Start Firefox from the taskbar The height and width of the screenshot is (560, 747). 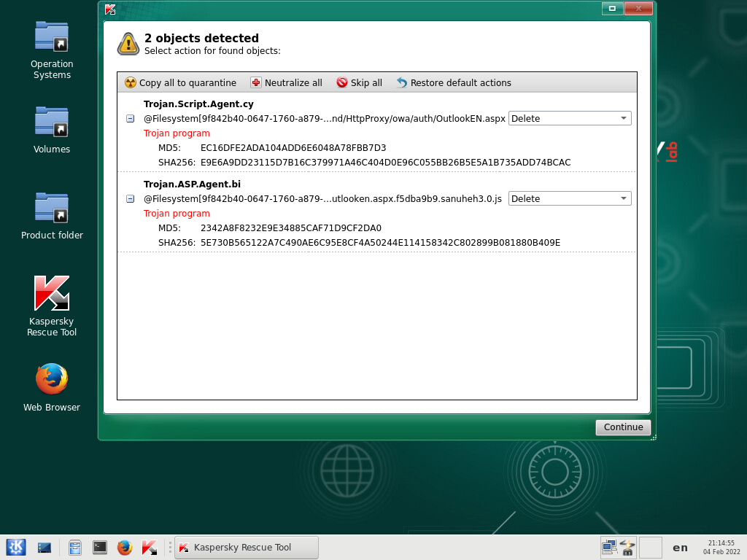[x=124, y=547]
